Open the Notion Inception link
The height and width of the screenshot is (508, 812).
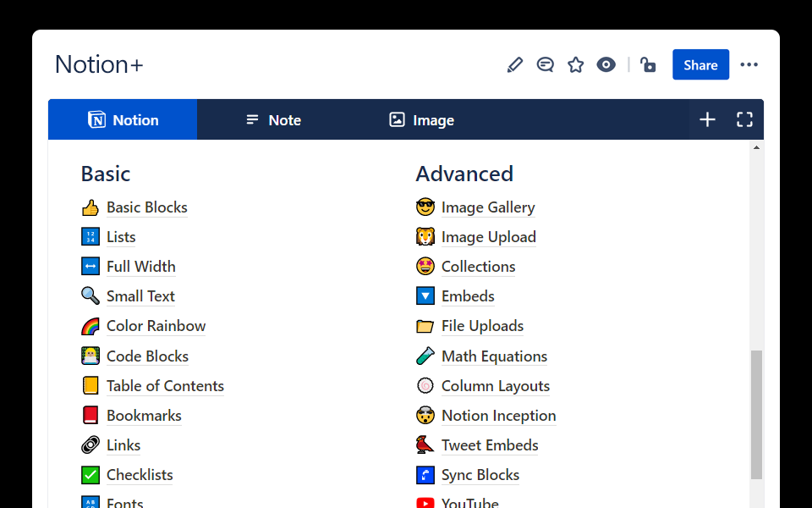(499, 415)
